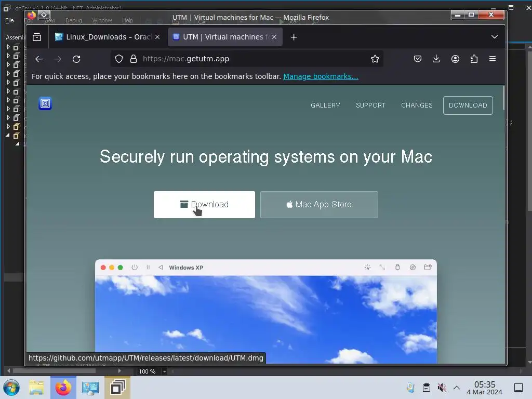Switch to the Linux_Downloads - Oracle tab
The height and width of the screenshot is (399, 532).
point(107,37)
